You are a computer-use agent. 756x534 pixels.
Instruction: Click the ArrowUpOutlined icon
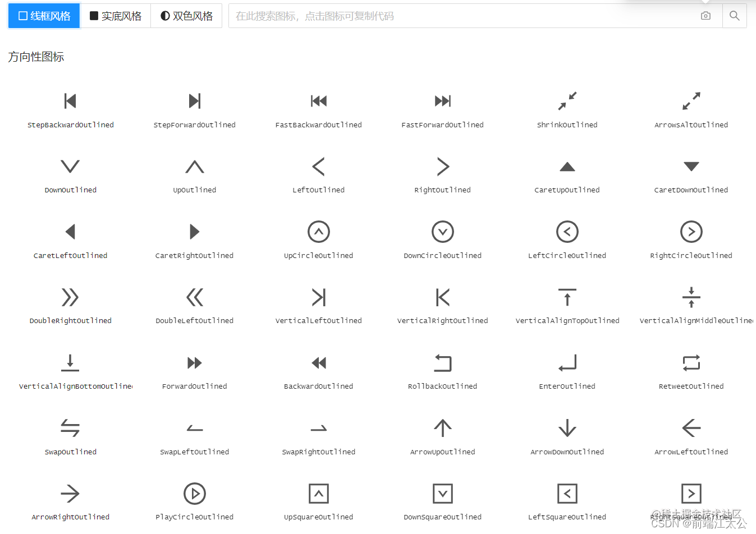click(x=443, y=428)
